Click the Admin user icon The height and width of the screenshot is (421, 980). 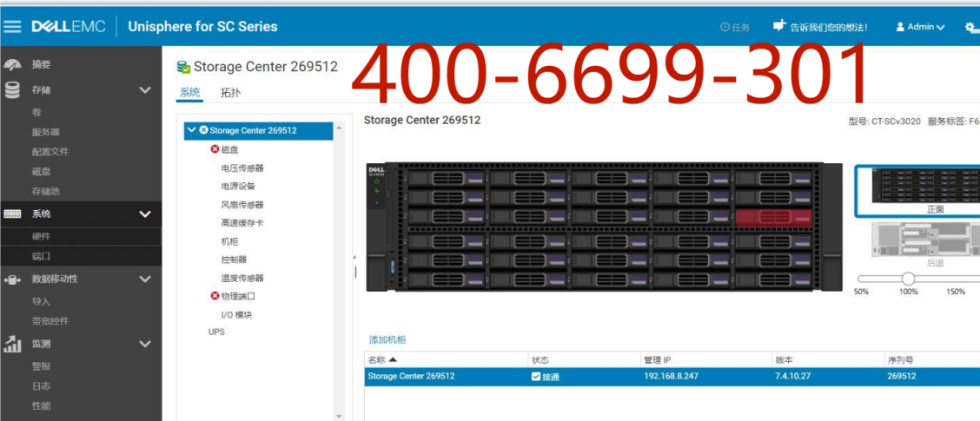pyautogui.click(x=901, y=27)
